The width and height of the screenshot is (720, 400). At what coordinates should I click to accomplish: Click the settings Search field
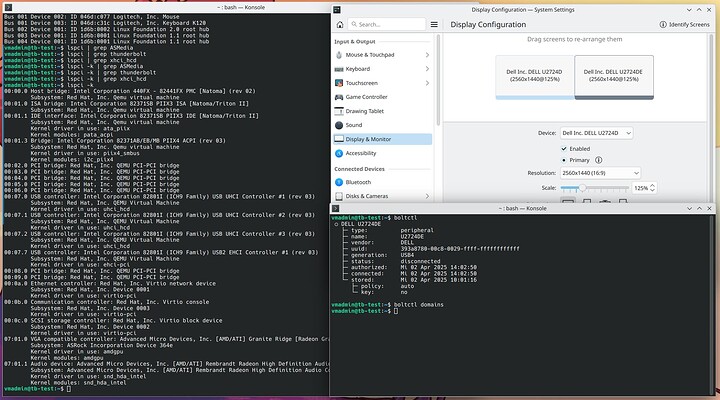(384, 26)
